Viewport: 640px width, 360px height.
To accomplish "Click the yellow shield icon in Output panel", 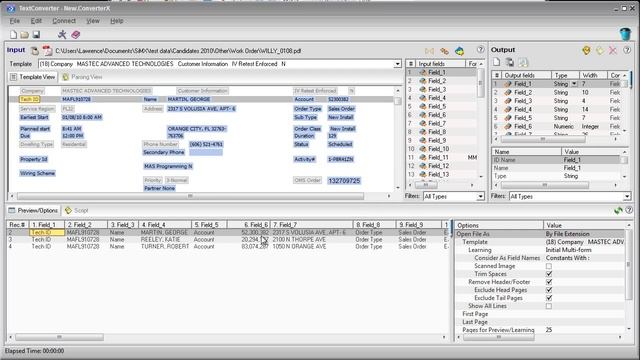I will 586,50.
